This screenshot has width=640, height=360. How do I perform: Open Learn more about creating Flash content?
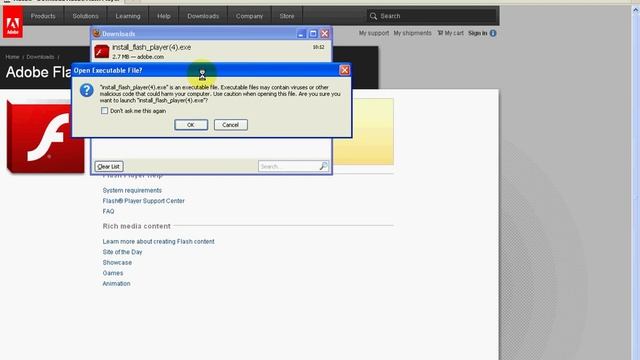158,242
